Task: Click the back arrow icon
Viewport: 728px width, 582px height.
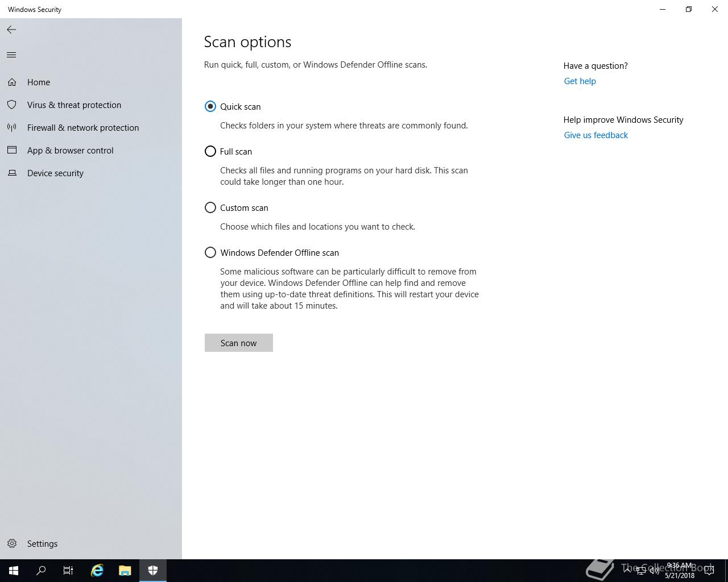Action: [x=11, y=30]
